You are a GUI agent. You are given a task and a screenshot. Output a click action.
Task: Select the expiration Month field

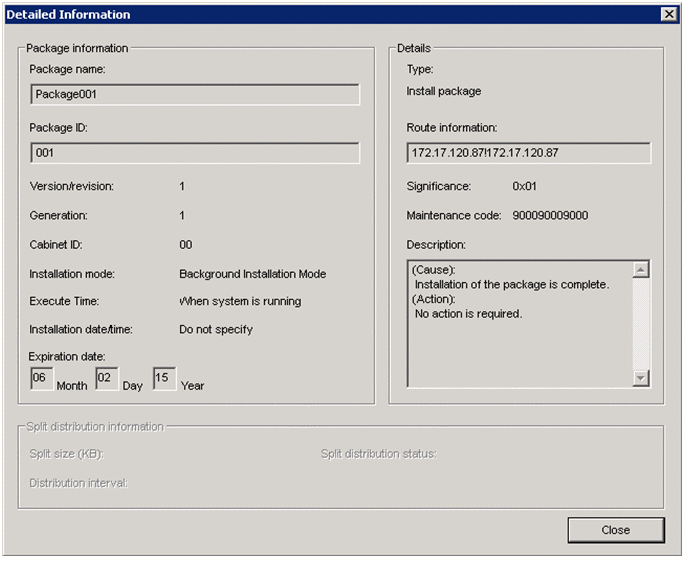[41, 379]
